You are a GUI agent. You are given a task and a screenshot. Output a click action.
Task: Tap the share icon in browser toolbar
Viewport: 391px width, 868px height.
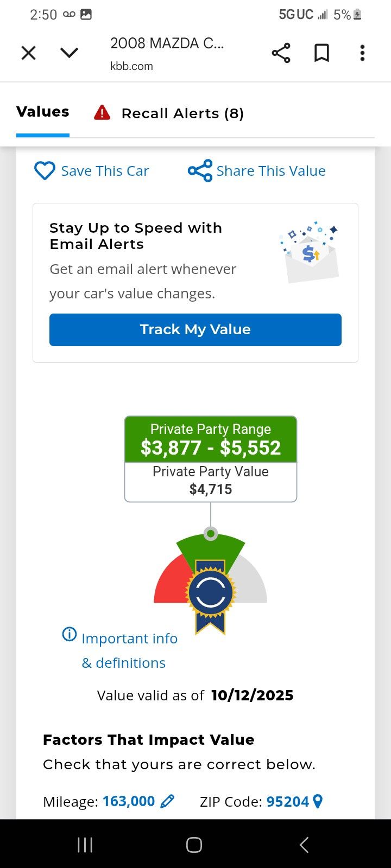pos(281,53)
